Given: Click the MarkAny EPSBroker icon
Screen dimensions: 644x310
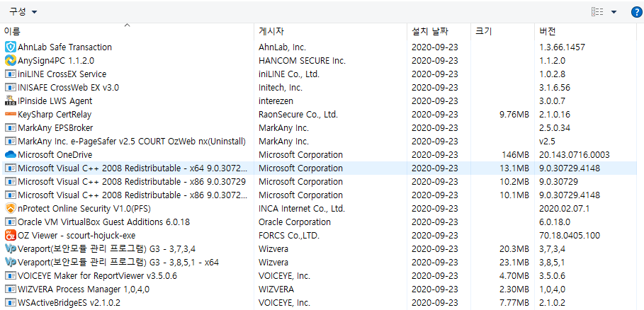Looking at the screenshot, I should (x=10, y=128).
